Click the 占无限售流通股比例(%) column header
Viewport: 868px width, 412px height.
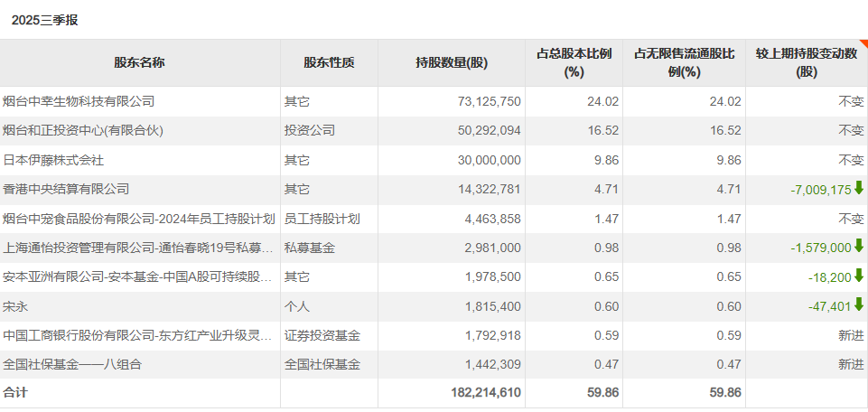pyautogui.click(x=685, y=62)
